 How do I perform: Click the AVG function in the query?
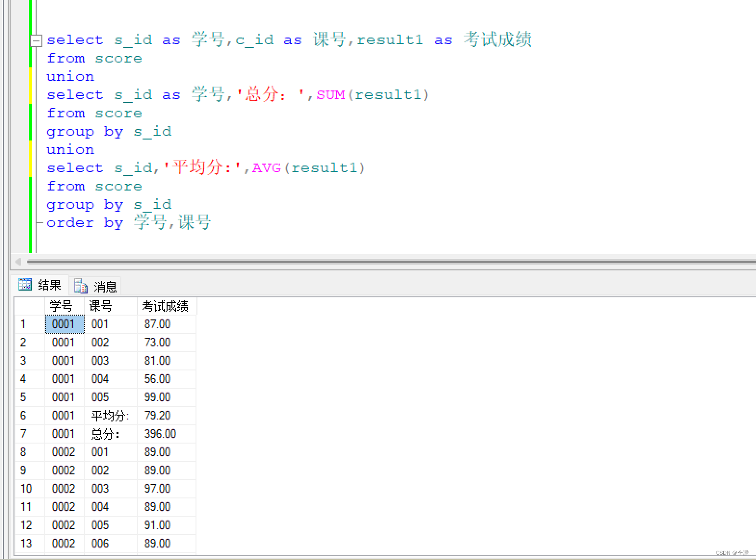(266, 168)
